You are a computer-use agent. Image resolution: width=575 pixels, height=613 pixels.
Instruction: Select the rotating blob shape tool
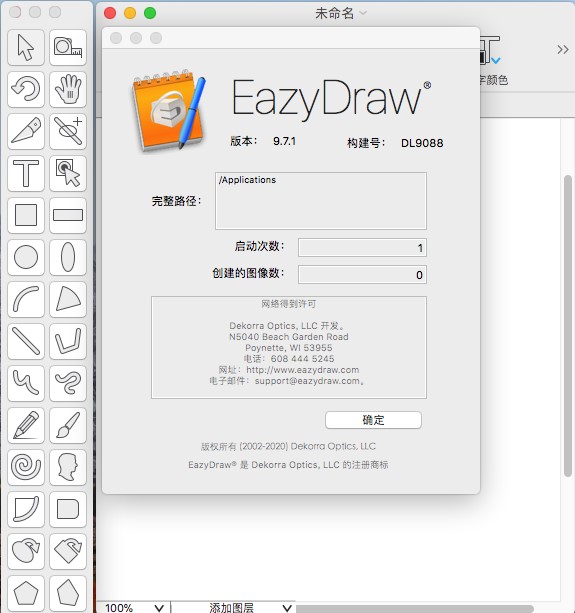[26, 552]
